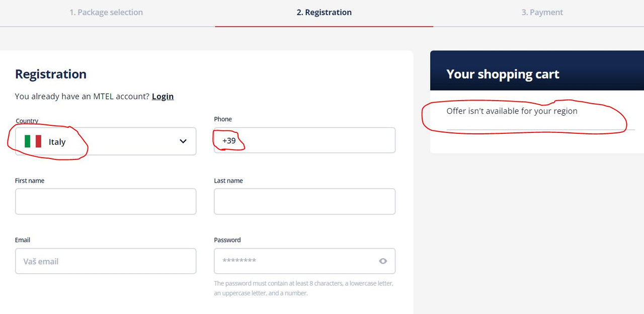Switch to the Payment step

[542, 12]
